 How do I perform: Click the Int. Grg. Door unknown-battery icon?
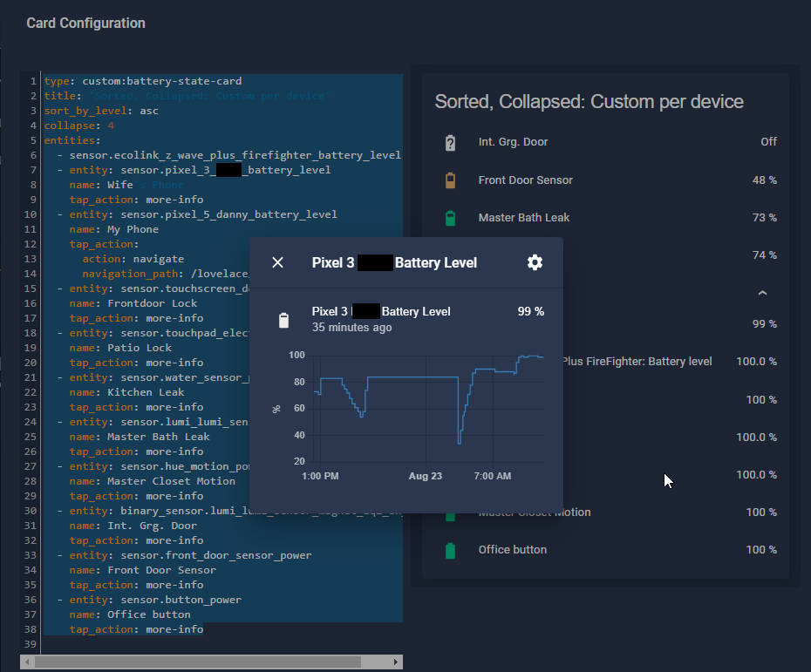[451, 143]
